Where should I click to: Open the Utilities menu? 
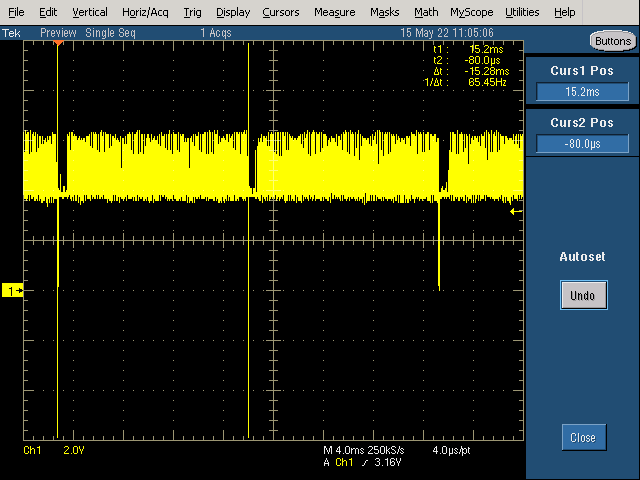tap(522, 12)
